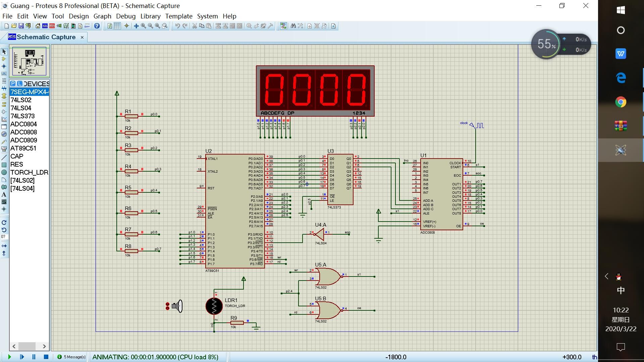Save the project with the floppy icon
This screenshot has width=644, height=362.
pos(21,26)
